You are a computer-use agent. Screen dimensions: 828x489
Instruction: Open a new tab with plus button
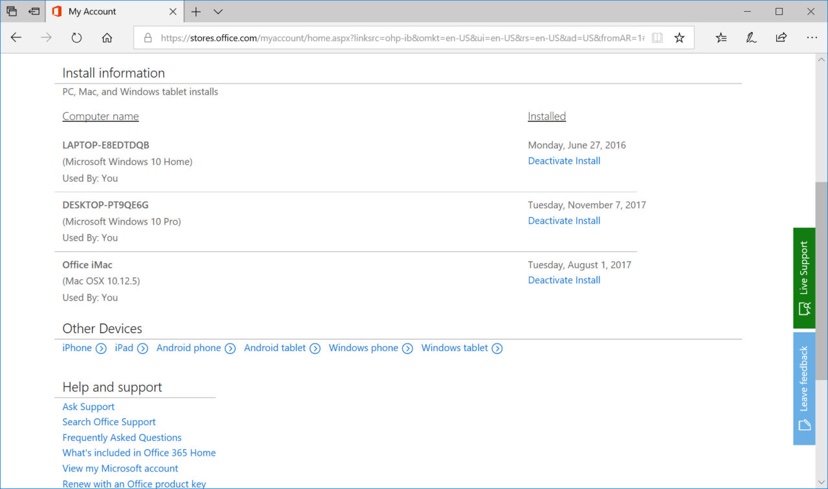196,12
